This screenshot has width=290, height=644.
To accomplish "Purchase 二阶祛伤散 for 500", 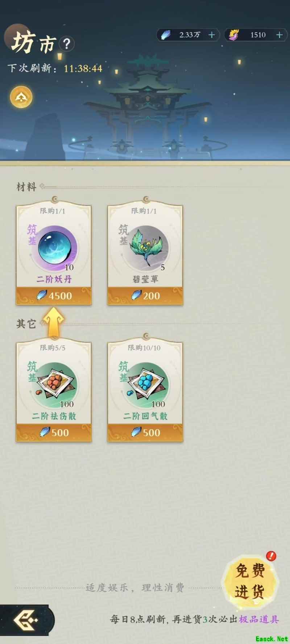I will 54,433.
